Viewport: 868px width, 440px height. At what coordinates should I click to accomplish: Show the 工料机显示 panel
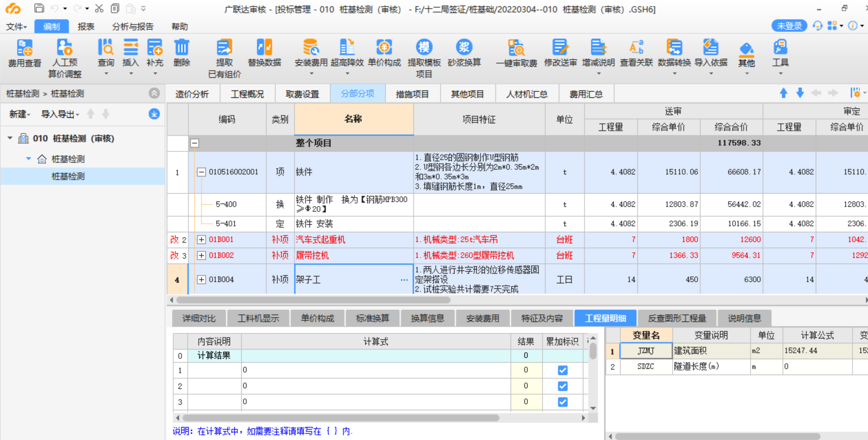click(259, 318)
